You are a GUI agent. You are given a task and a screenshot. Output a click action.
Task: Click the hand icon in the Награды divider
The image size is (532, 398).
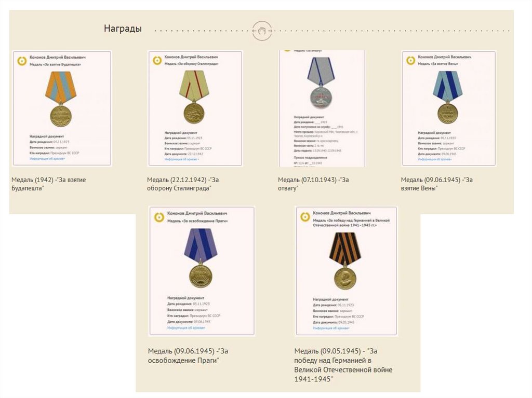[262, 31]
